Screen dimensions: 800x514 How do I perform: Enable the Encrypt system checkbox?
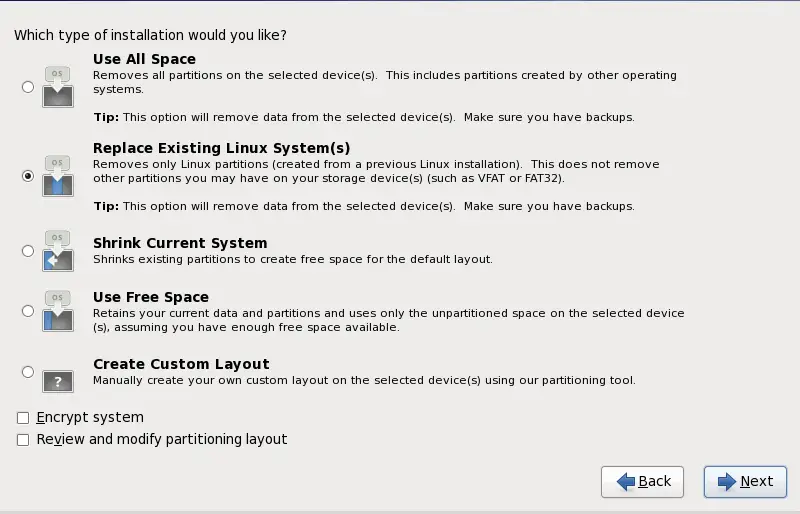[23, 418]
